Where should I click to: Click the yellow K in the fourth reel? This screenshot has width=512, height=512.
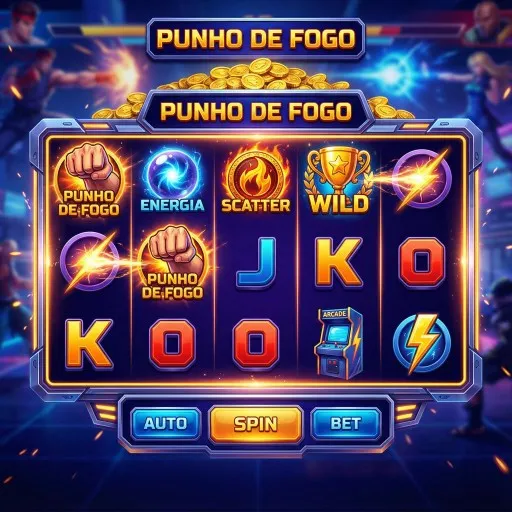[339, 262]
